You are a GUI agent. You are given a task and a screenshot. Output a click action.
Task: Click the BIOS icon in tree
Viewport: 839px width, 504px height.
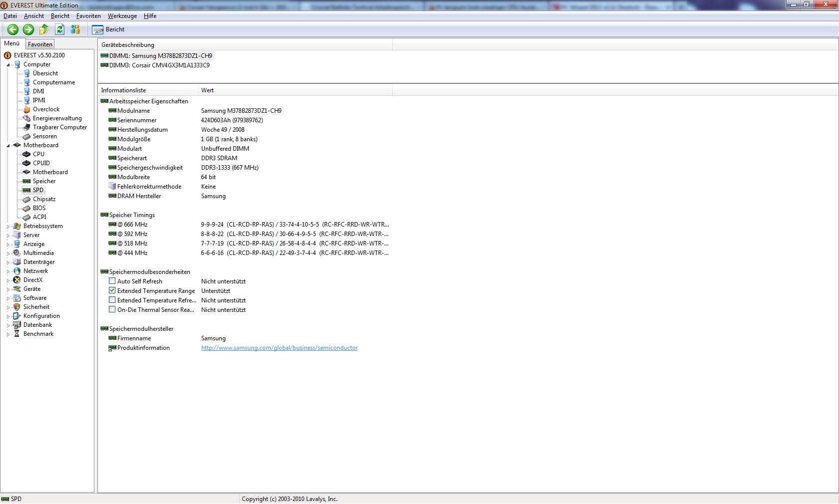27,208
